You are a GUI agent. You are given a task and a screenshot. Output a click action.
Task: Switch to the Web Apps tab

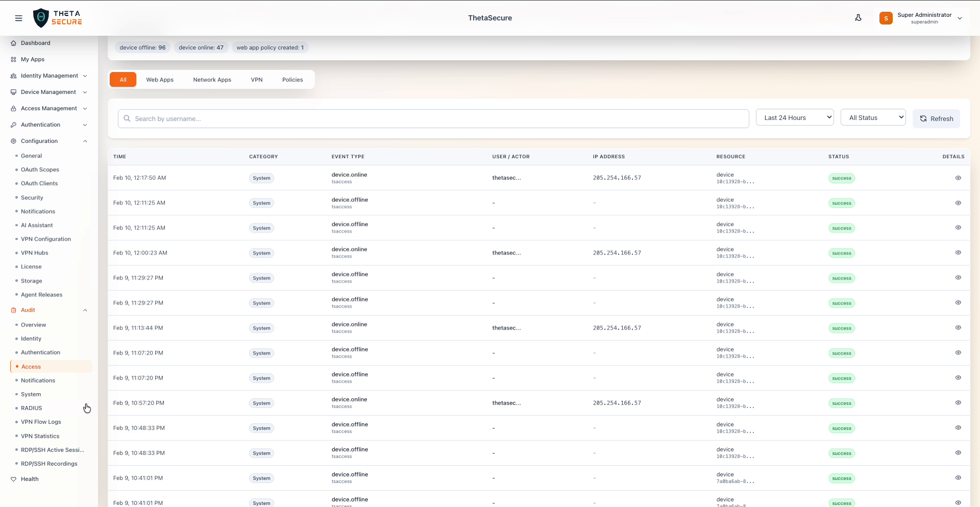click(160, 80)
